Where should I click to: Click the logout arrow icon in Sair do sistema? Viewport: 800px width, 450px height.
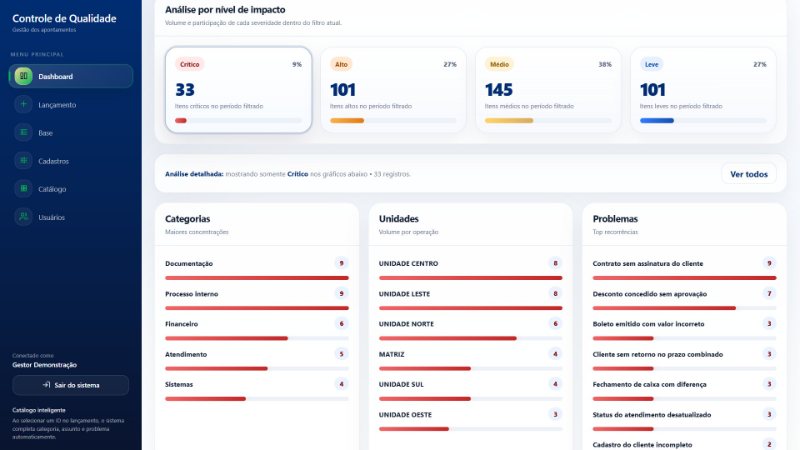(46, 385)
